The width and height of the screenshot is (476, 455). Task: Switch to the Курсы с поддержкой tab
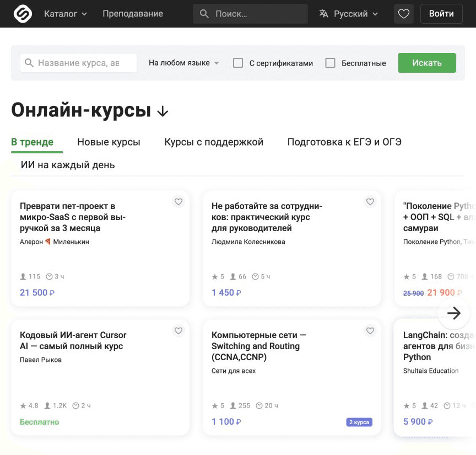(214, 142)
